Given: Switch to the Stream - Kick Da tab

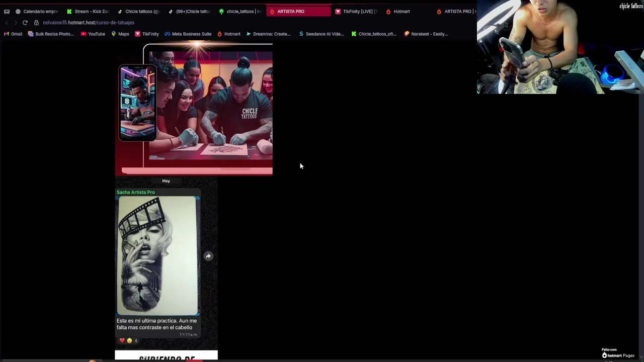Looking at the screenshot, I should point(87,11).
